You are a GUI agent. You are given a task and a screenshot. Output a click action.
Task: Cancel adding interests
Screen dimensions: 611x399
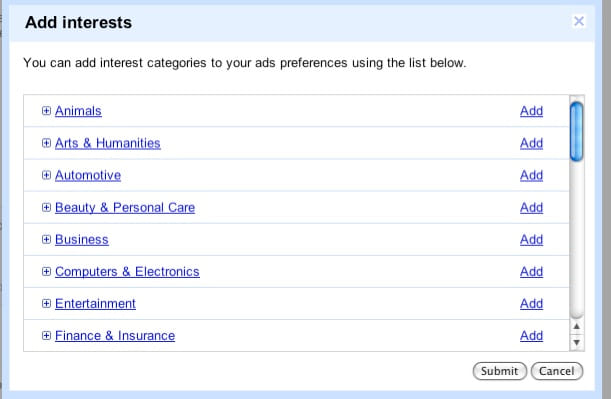click(x=557, y=371)
